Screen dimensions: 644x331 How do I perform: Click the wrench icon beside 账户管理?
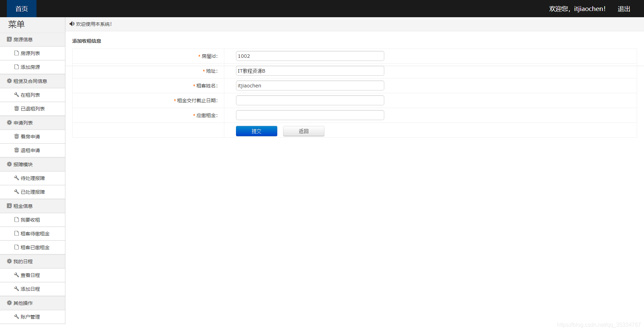point(17,317)
